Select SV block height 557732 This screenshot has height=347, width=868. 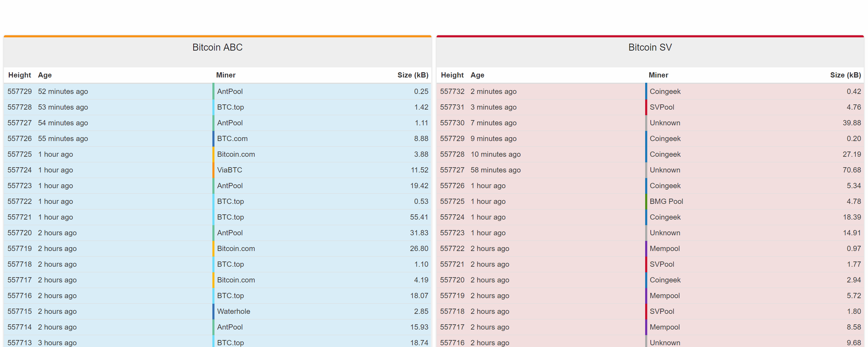(452, 91)
